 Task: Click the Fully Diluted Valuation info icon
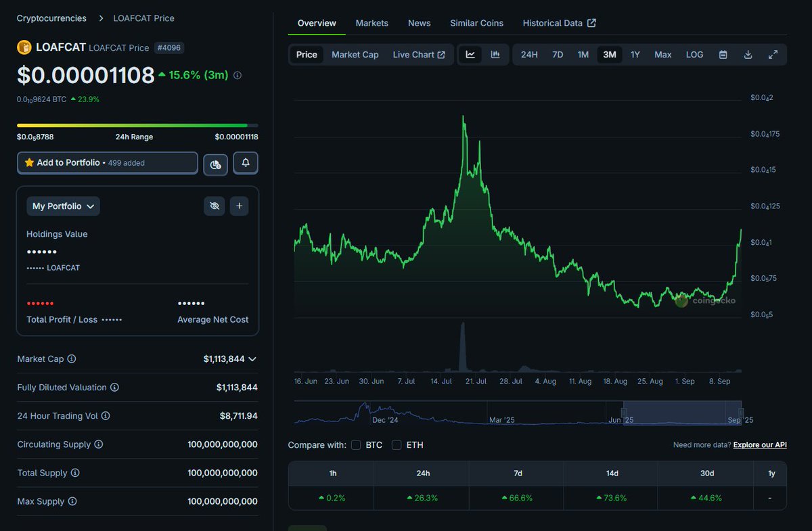click(x=114, y=388)
